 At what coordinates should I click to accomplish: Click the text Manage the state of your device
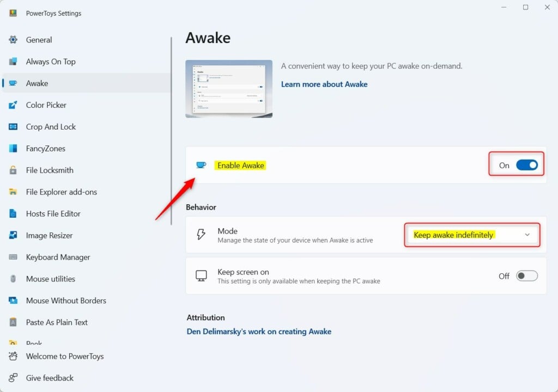[295, 240]
